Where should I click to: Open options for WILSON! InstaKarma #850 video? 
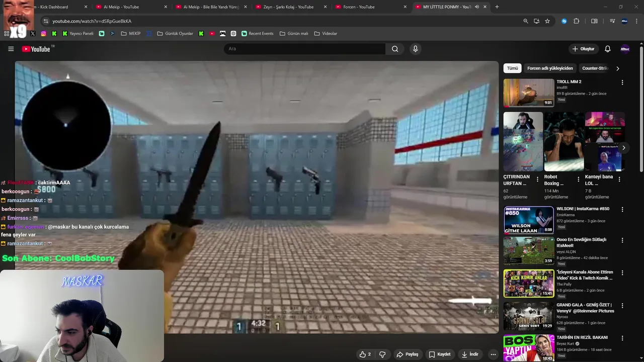[622, 210]
